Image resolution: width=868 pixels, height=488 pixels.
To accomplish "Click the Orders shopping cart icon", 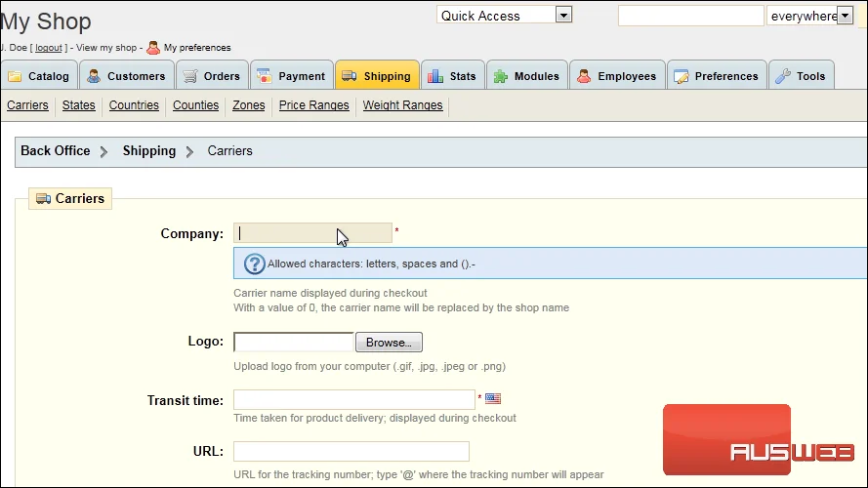I will point(189,76).
